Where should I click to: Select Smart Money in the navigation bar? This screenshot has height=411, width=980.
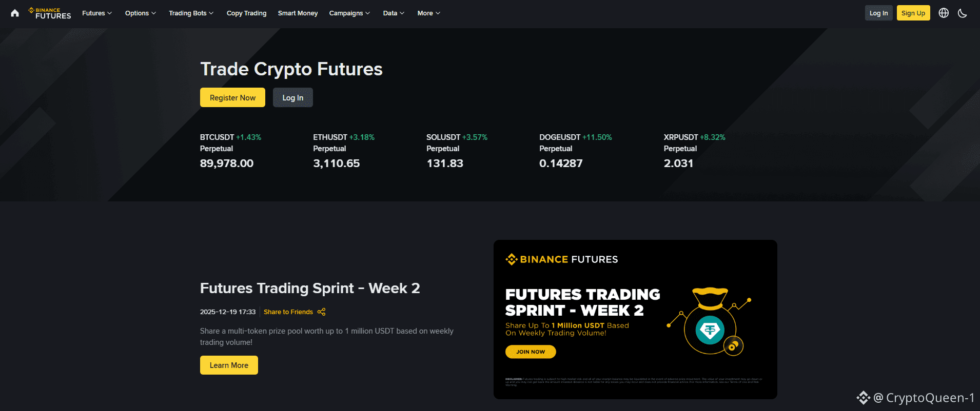[x=298, y=13]
